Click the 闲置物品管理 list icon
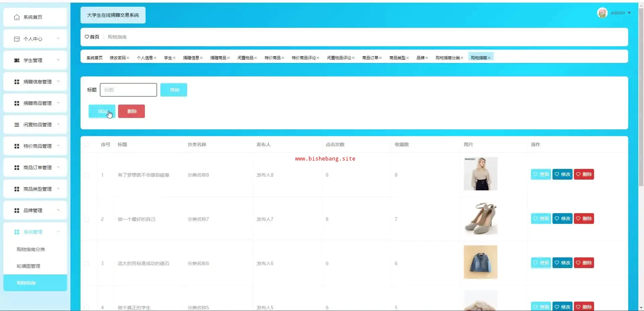The height and width of the screenshot is (311, 644). pyautogui.click(x=17, y=125)
